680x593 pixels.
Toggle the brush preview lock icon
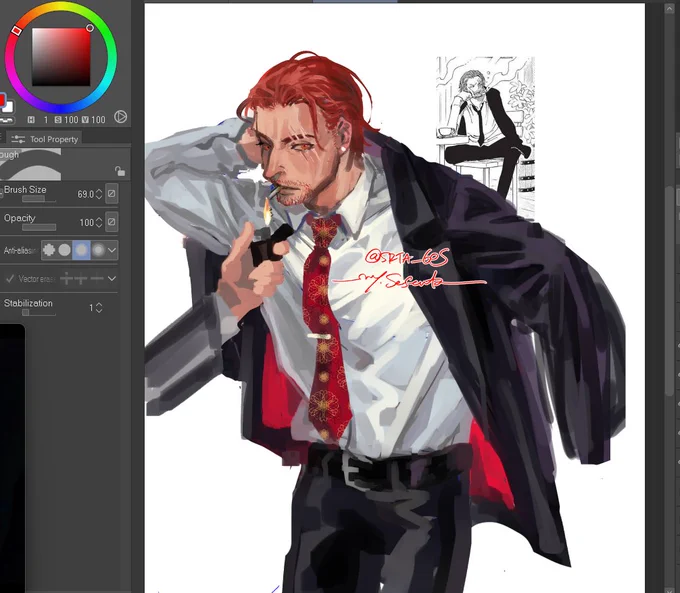[120, 171]
